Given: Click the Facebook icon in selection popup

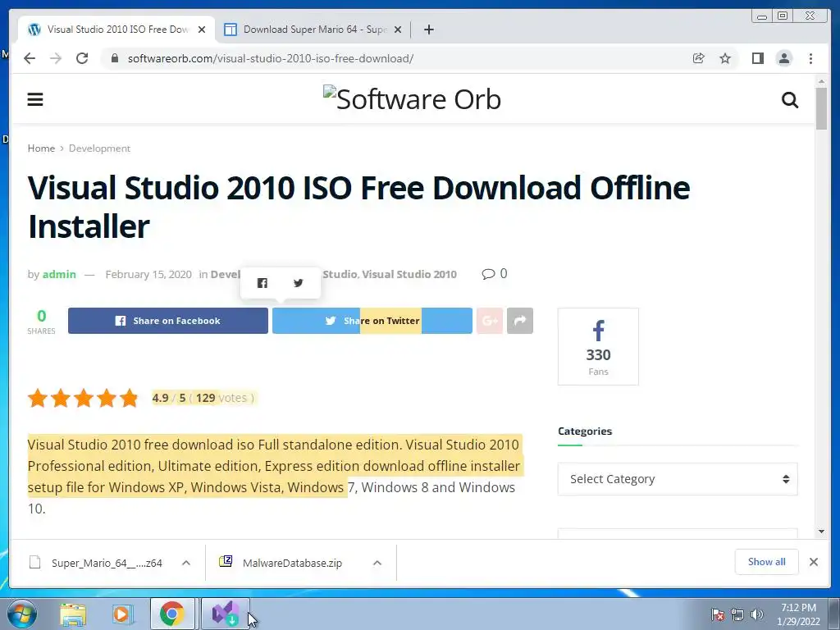Looking at the screenshot, I should pos(262,283).
